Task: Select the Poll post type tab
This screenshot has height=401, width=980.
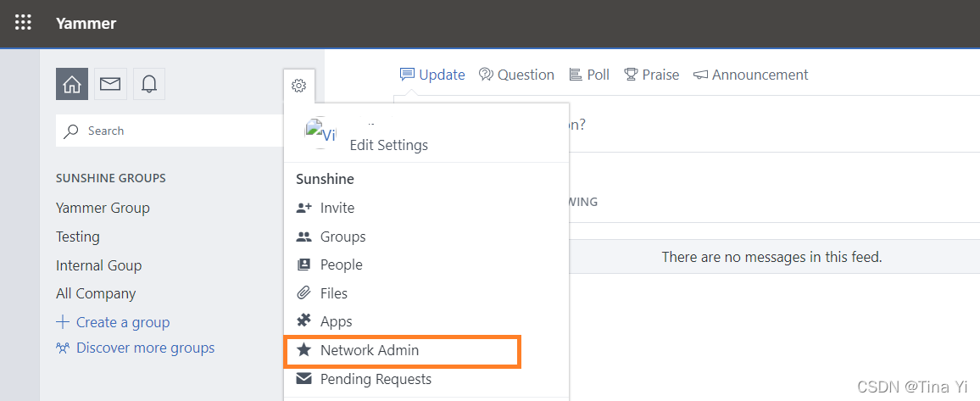Action: (589, 75)
